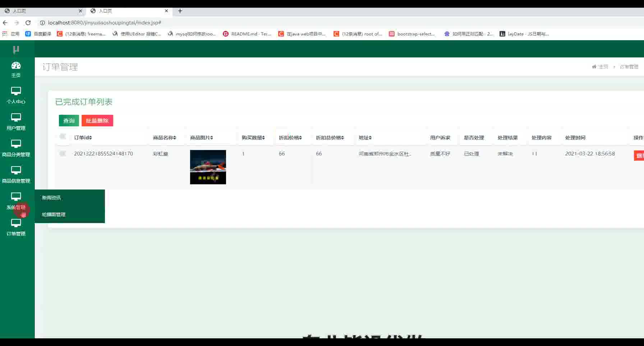Click the 未解决 result cell

coord(505,154)
